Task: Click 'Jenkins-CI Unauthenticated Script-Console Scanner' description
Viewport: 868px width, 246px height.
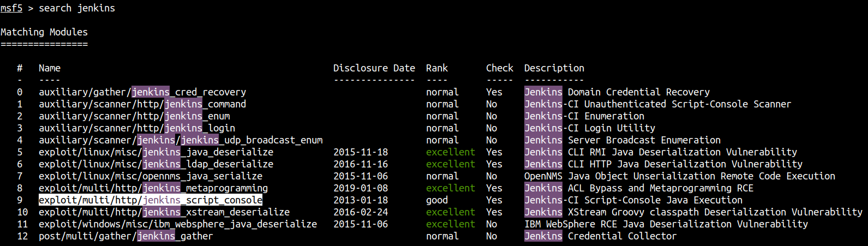Action: pos(658,104)
